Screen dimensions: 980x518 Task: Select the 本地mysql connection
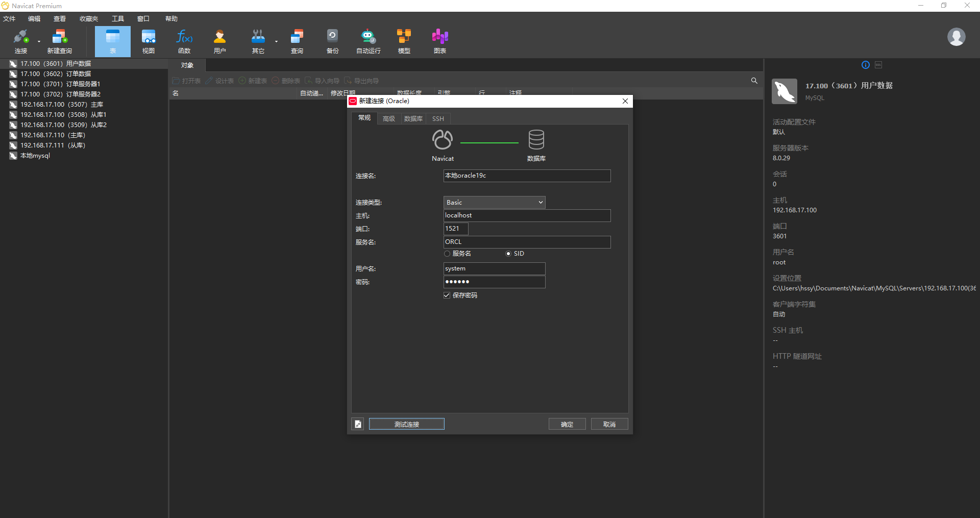point(84,156)
